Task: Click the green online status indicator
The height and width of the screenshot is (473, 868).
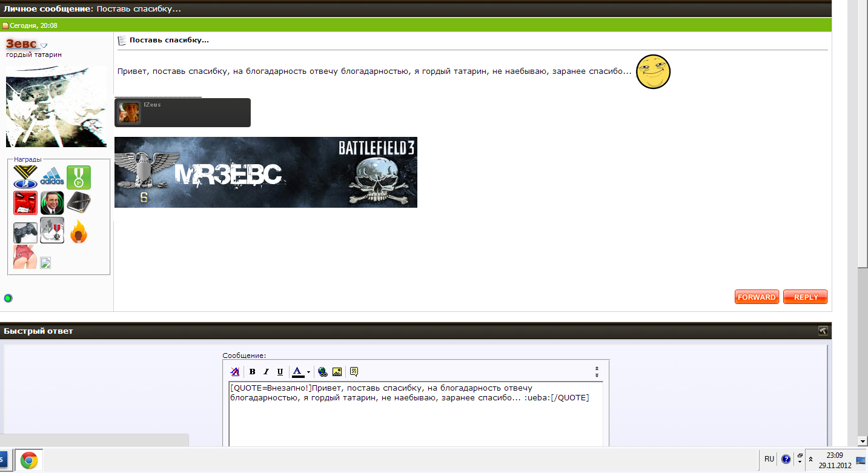Action: coord(8,298)
